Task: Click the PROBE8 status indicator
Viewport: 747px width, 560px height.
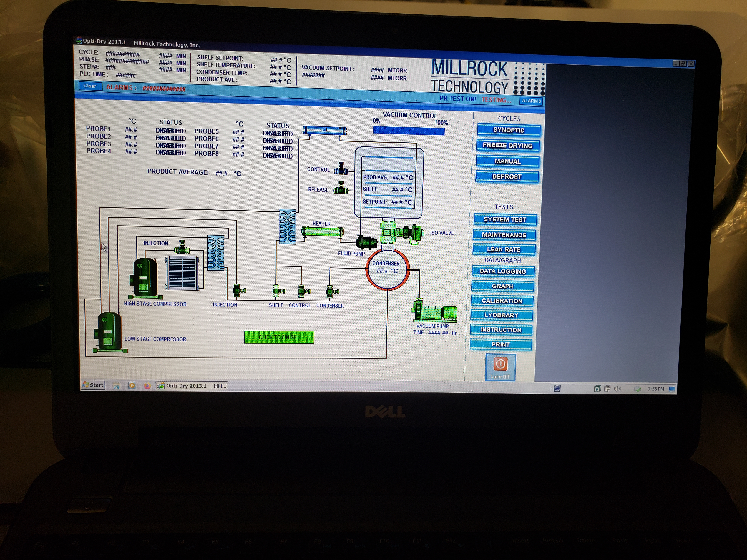Action: 278,156
